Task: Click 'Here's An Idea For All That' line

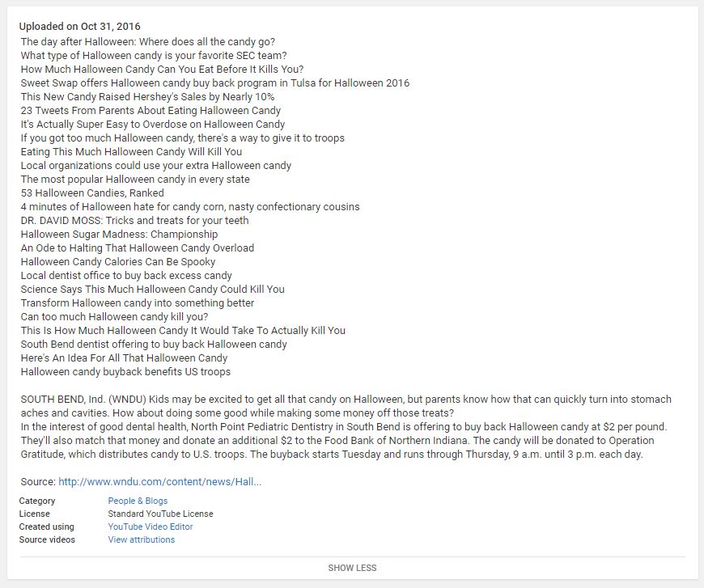Action: coord(124,358)
